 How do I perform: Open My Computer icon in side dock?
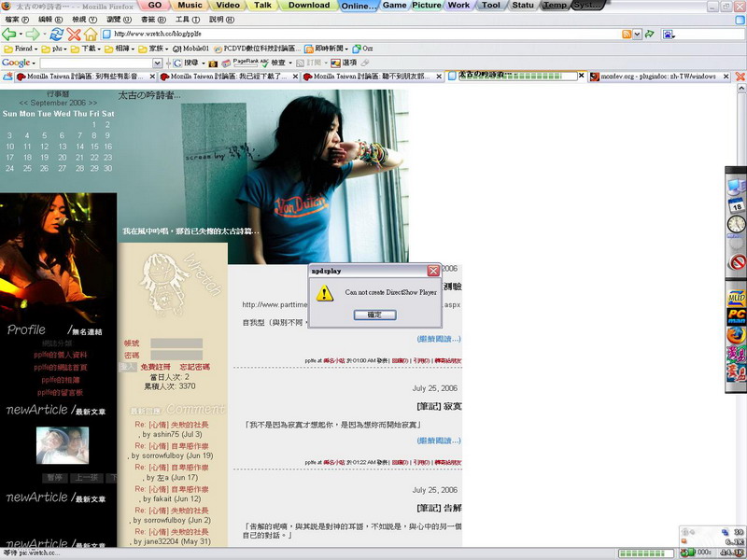736,188
